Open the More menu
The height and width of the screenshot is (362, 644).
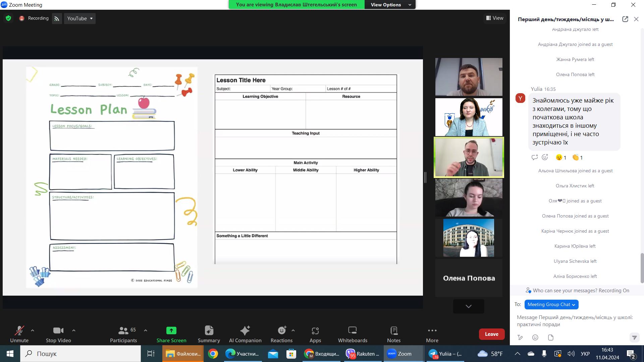[x=432, y=334]
